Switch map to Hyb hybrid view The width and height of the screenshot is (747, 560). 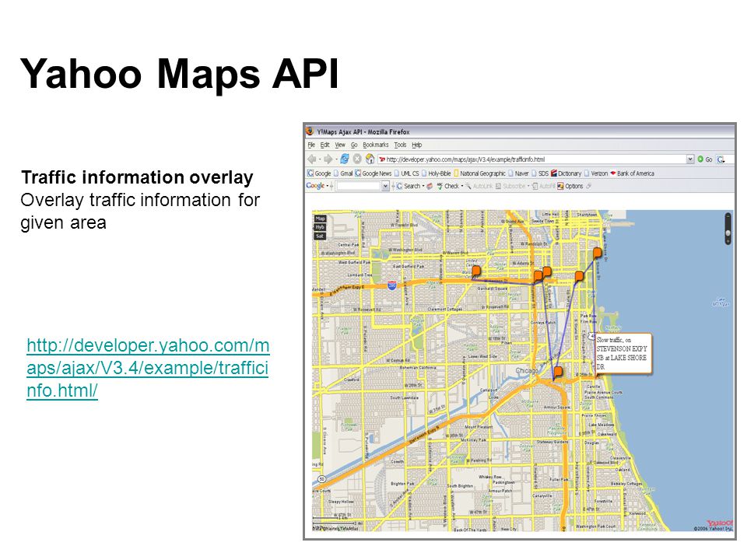[x=320, y=227]
